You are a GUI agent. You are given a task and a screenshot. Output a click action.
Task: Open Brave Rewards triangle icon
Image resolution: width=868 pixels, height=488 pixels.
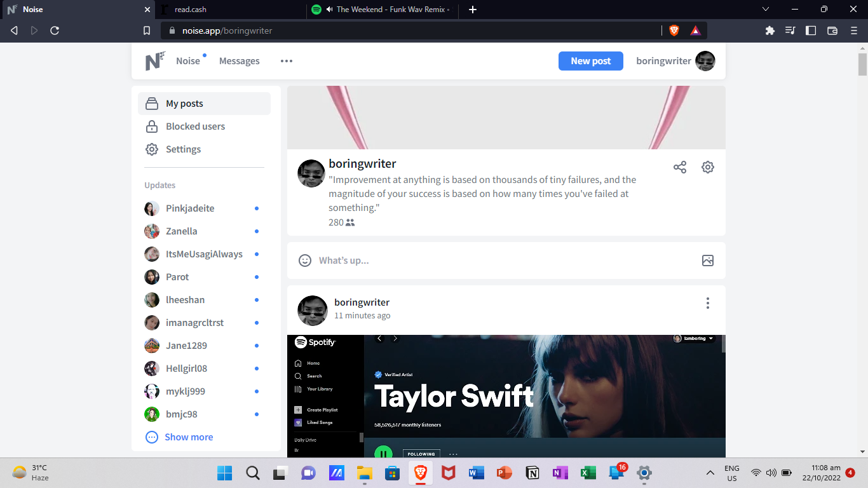695,30
